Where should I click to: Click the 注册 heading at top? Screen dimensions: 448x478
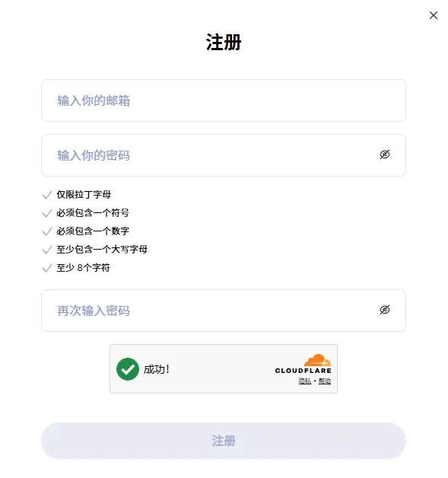coord(223,42)
